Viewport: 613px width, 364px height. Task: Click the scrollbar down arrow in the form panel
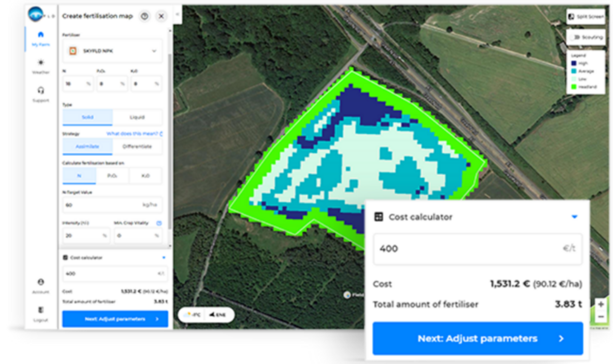(170, 246)
